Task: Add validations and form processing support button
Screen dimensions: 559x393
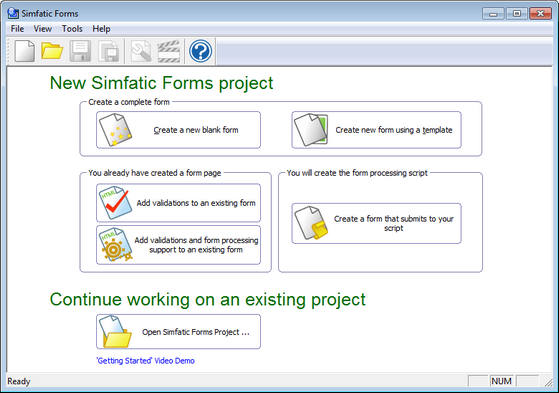Action: tap(178, 245)
